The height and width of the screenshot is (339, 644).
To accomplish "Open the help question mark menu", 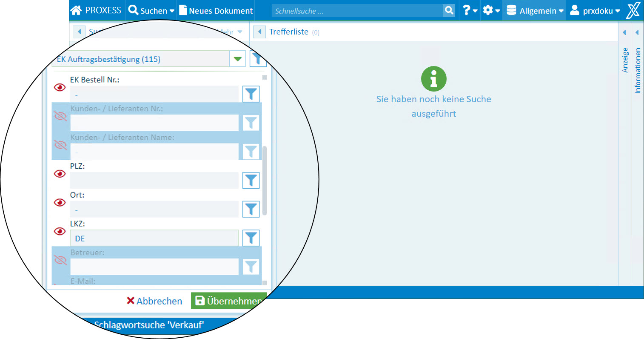I will [x=470, y=11].
